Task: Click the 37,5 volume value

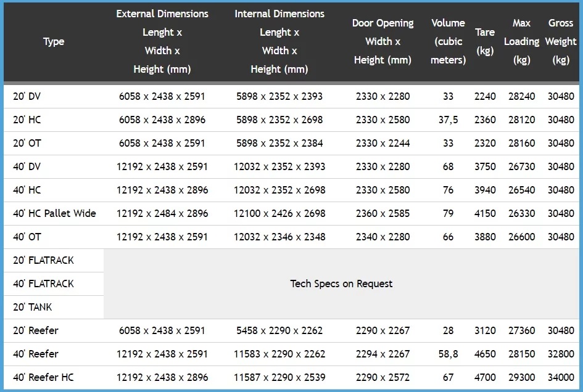Action: pos(448,120)
